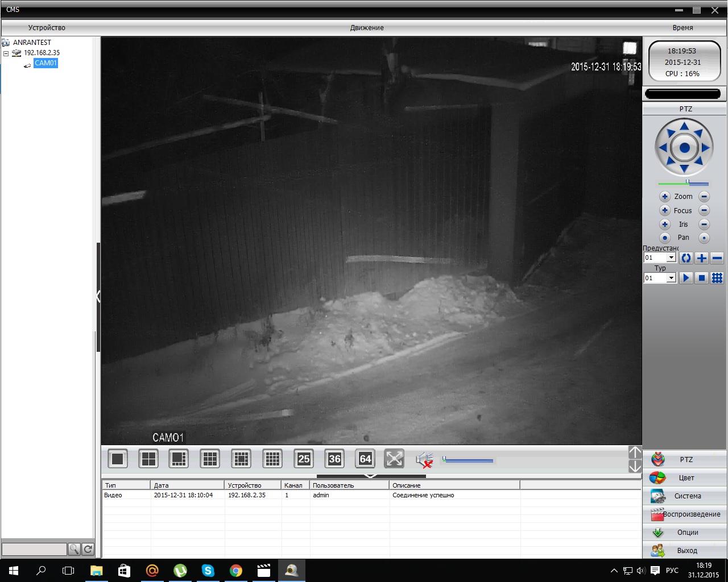Click the page down arrow
The width and height of the screenshot is (728, 582).
635,466
